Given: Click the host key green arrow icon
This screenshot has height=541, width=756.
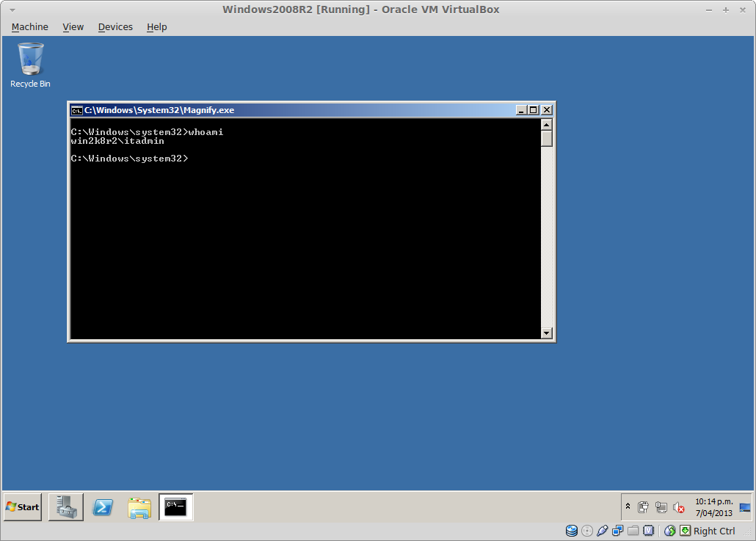Looking at the screenshot, I should (685, 531).
